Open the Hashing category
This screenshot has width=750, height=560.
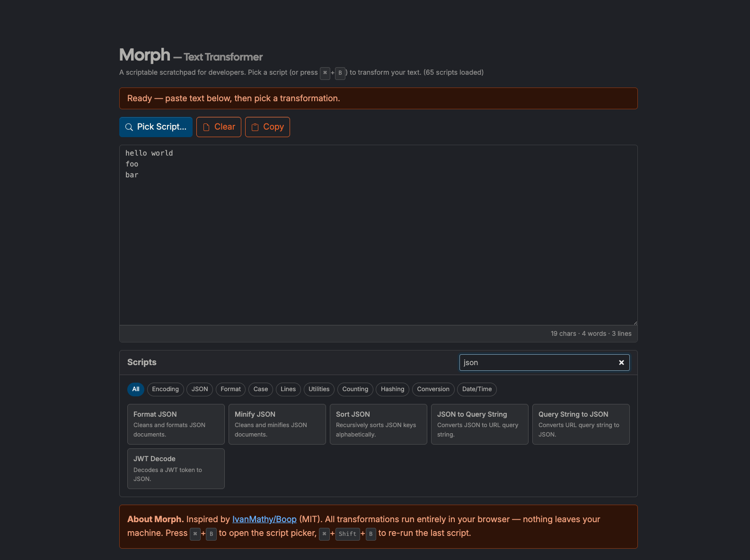[x=393, y=389]
